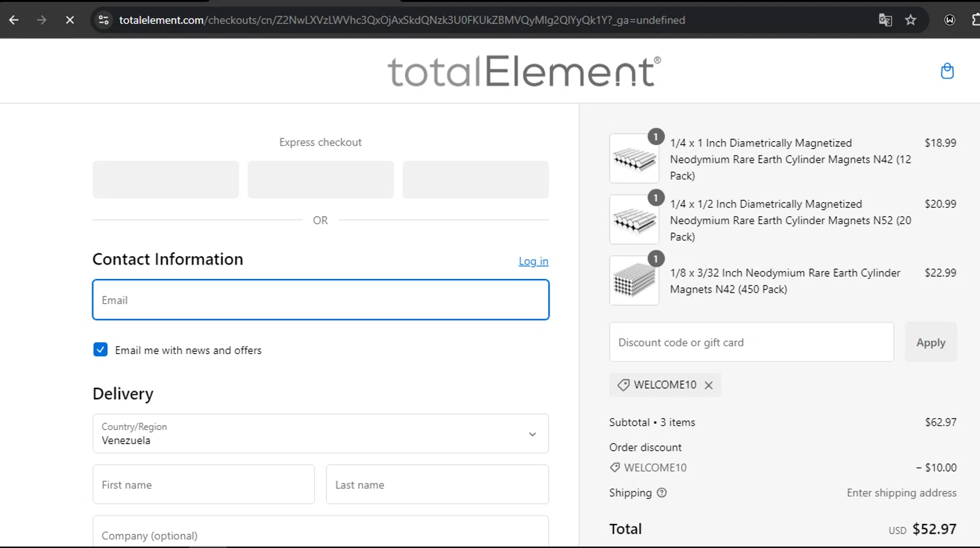Click the Express checkout label
980x548 pixels.
point(320,142)
